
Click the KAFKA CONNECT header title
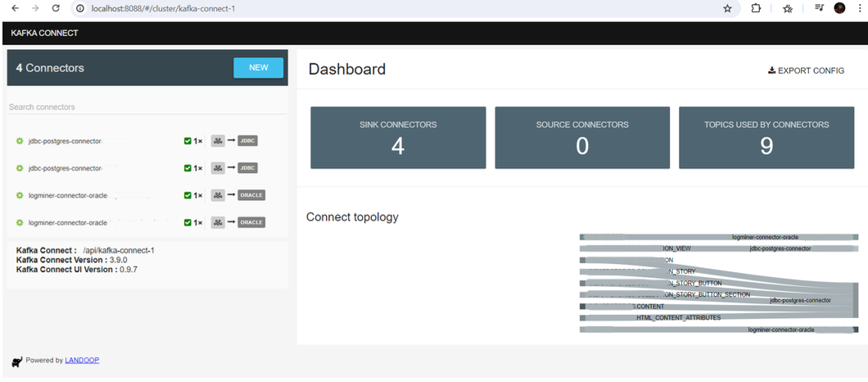click(x=44, y=34)
